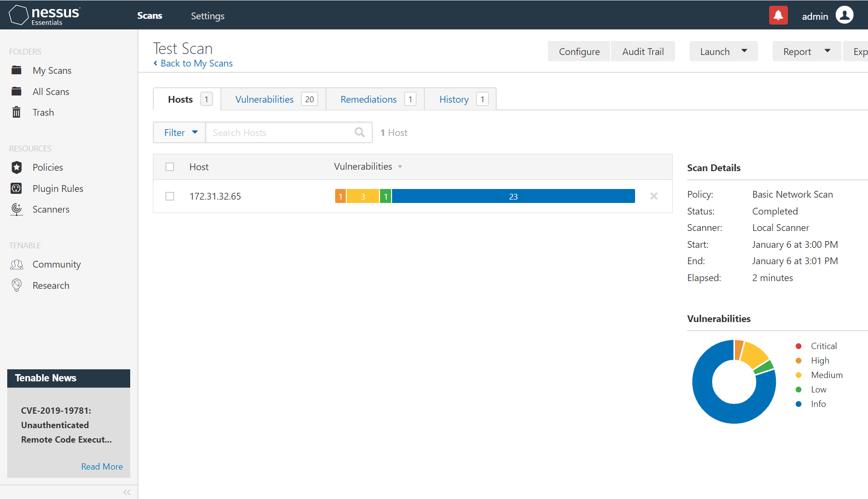
Task: Click the 1 Host count text
Action: coord(393,133)
